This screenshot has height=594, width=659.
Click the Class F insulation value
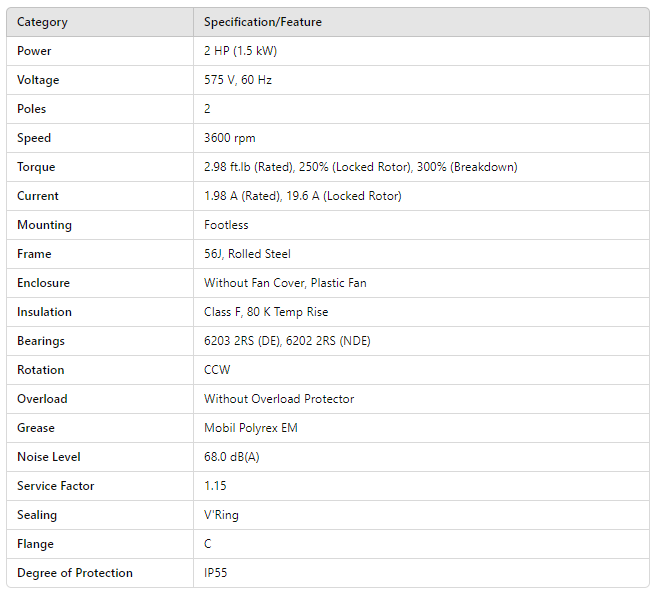(266, 312)
